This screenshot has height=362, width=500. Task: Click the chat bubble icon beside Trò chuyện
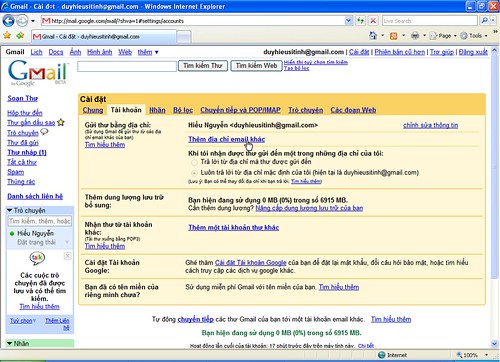click(44, 132)
